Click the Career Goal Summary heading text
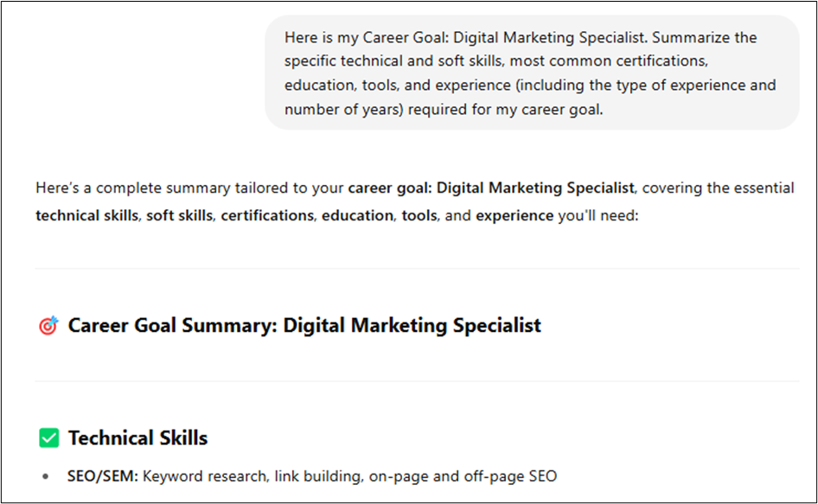Screen dimensions: 818x504 (x=304, y=326)
